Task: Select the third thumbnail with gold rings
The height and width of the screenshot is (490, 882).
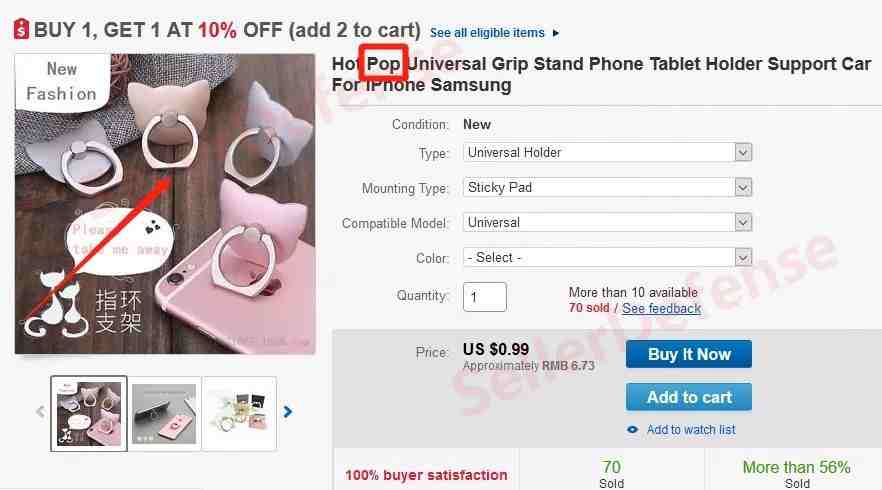Action: pyautogui.click(x=240, y=414)
